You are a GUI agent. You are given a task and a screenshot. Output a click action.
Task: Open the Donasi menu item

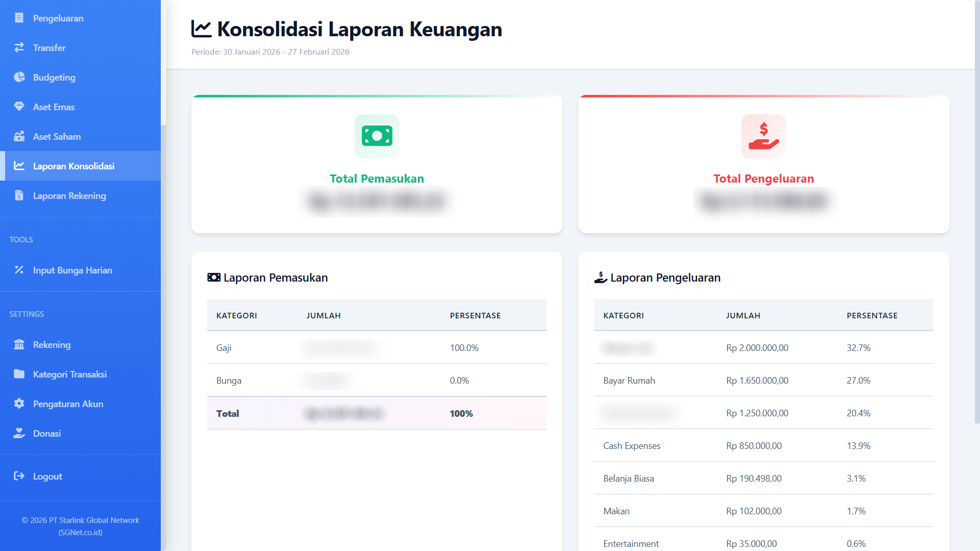point(47,433)
